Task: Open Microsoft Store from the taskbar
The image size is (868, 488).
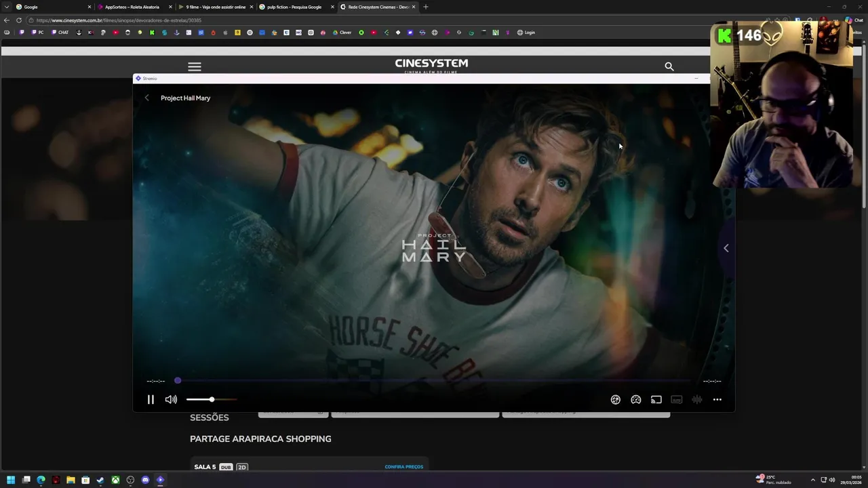Action: click(85, 480)
